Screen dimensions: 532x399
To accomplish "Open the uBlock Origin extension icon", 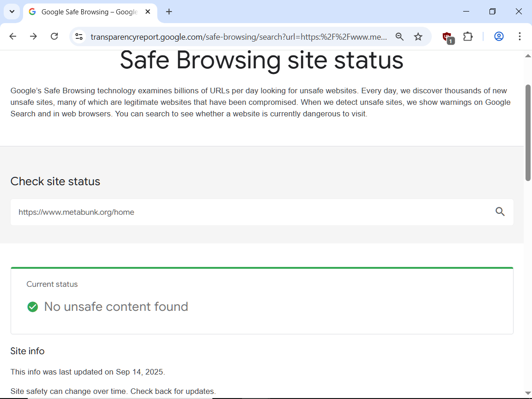I will 447,37.
